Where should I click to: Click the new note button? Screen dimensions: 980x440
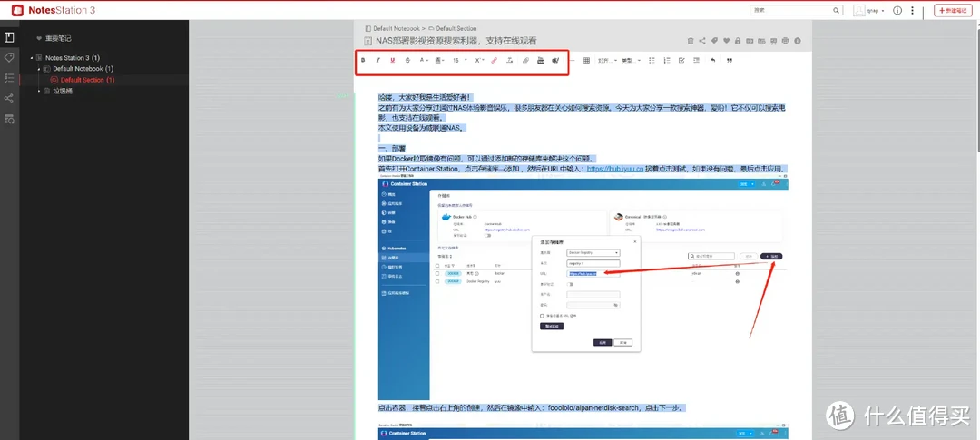tap(954, 11)
